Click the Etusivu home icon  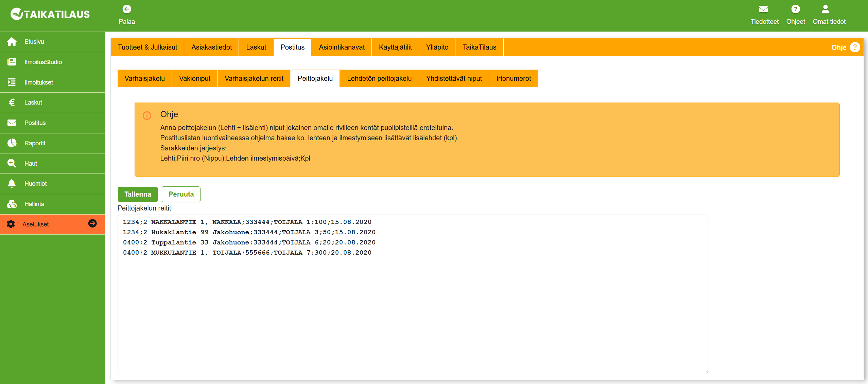(x=12, y=42)
